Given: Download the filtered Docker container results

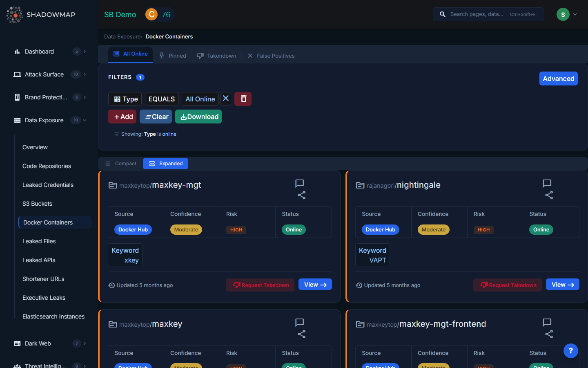Looking at the screenshot, I should [198, 117].
